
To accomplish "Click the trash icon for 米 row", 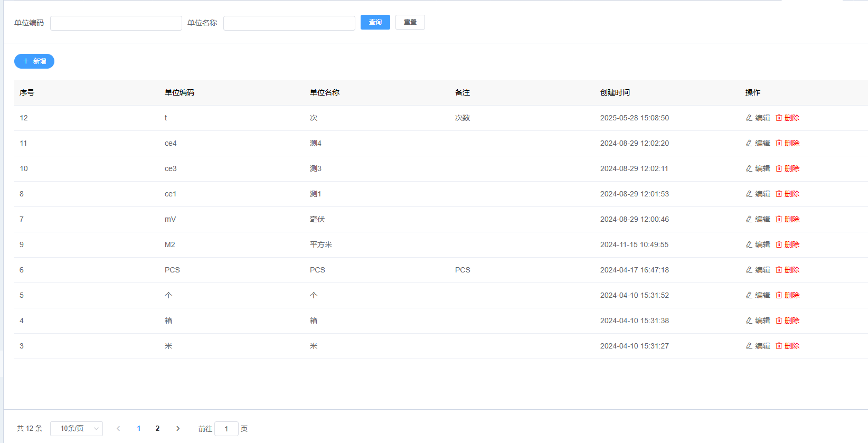I will [779, 346].
